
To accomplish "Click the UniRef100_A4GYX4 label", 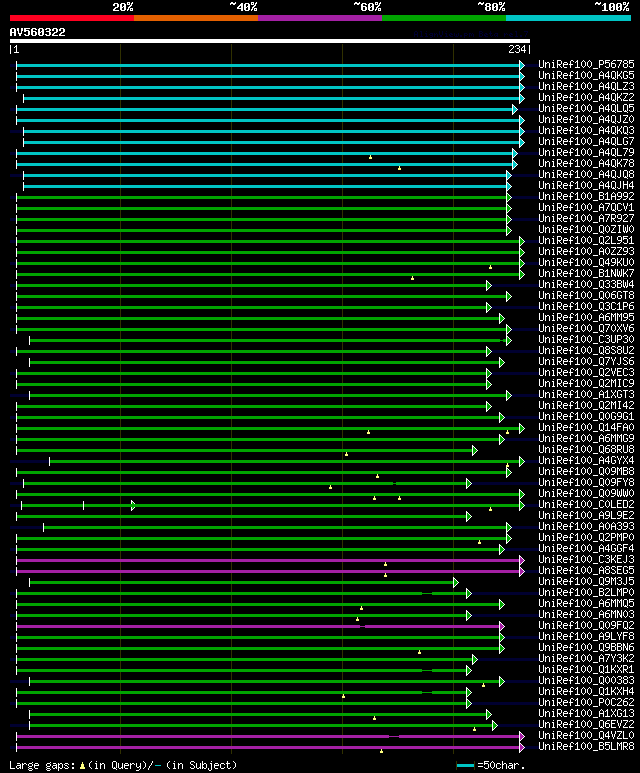I will 586,460.
